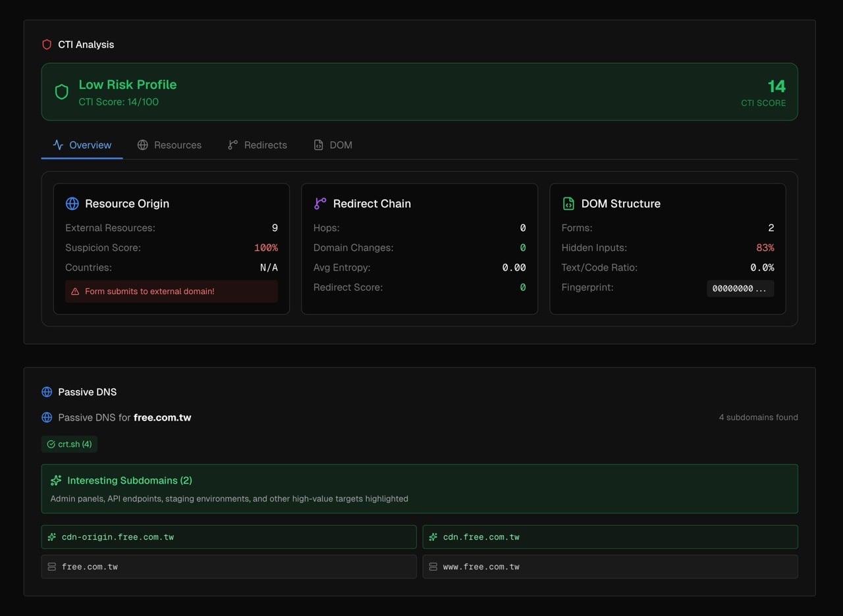Viewport: 843px width, 616px height.
Task: Switch to the Resources tab
Action: pyautogui.click(x=169, y=145)
